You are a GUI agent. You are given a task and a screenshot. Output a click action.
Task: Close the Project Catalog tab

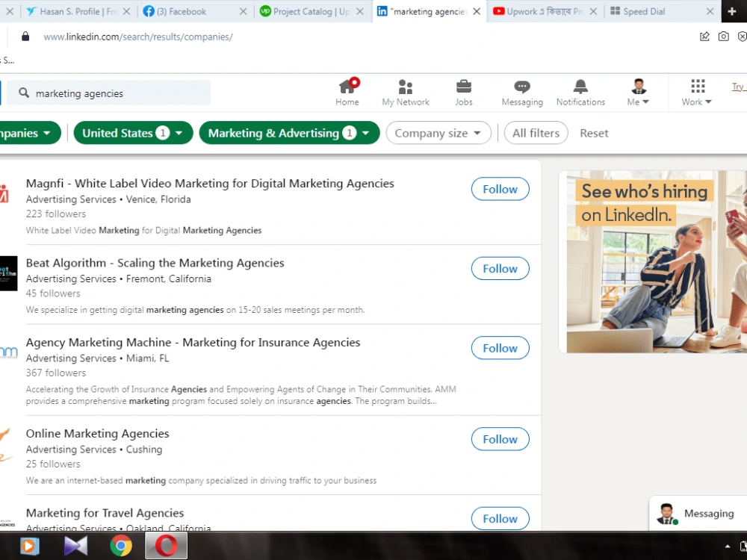point(360,11)
